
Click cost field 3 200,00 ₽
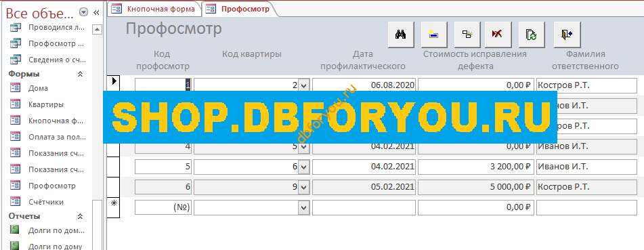476,167
